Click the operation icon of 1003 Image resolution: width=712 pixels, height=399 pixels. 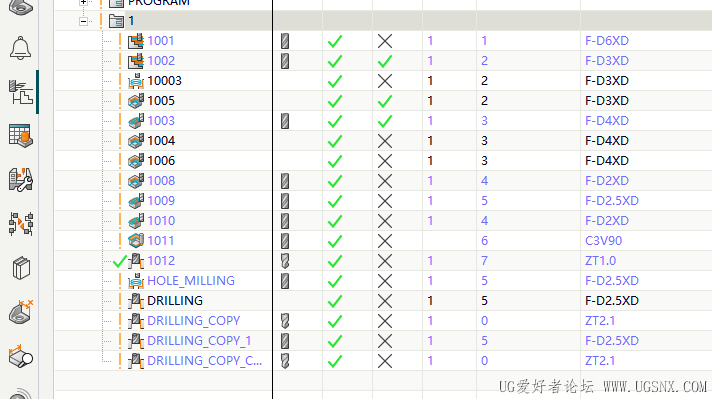point(136,121)
